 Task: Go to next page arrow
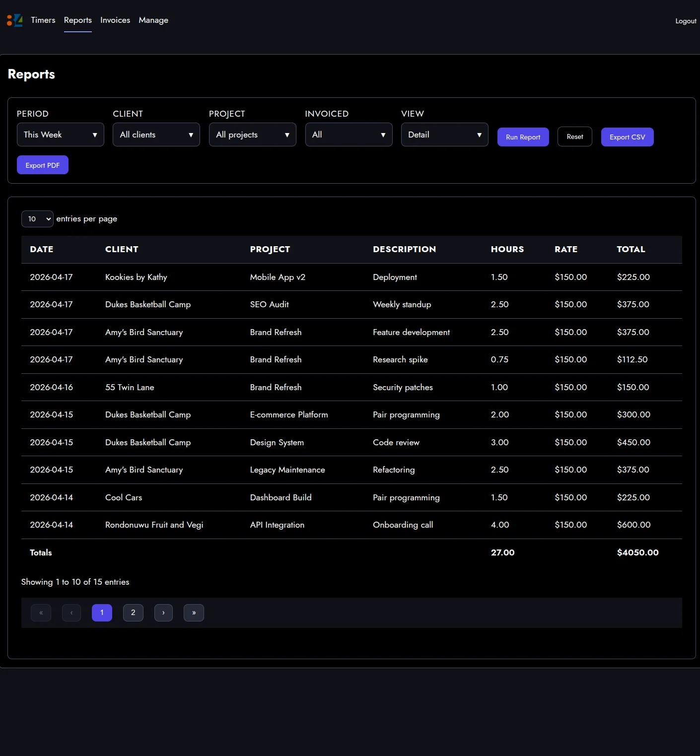click(x=163, y=613)
